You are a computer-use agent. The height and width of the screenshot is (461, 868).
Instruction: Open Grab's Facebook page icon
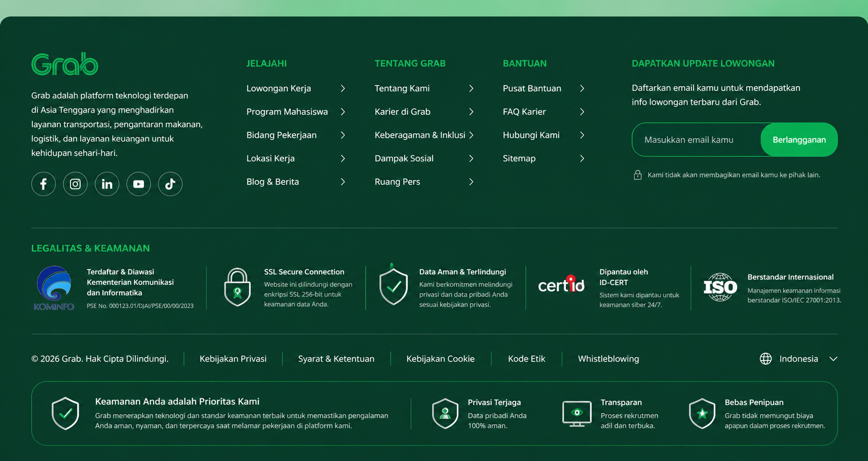pos(43,184)
